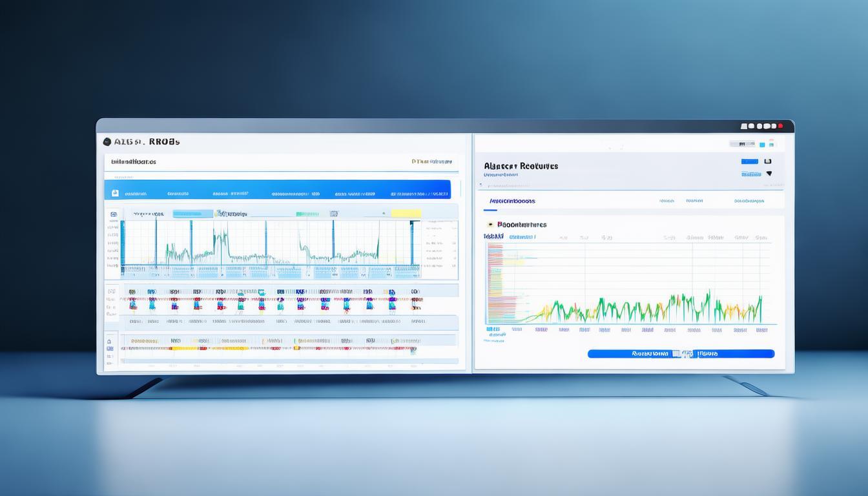Viewport: 868px width, 496px height.
Task: Click the green swatch in the chart toolbar
Action: 307,214
